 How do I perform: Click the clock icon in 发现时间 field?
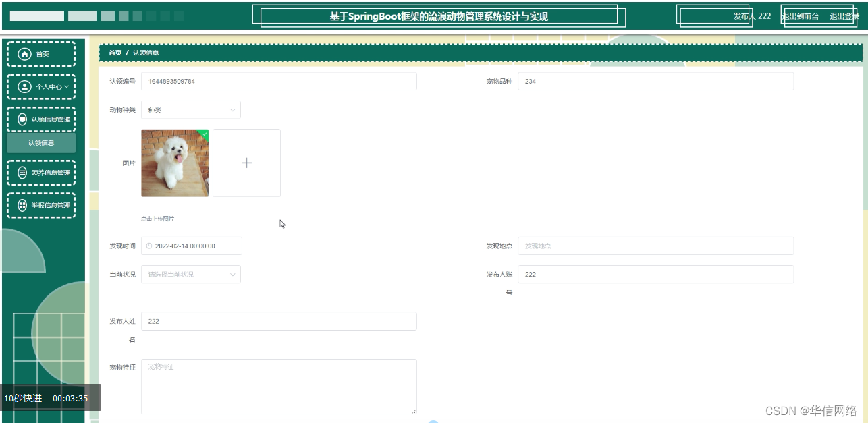(149, 246)
